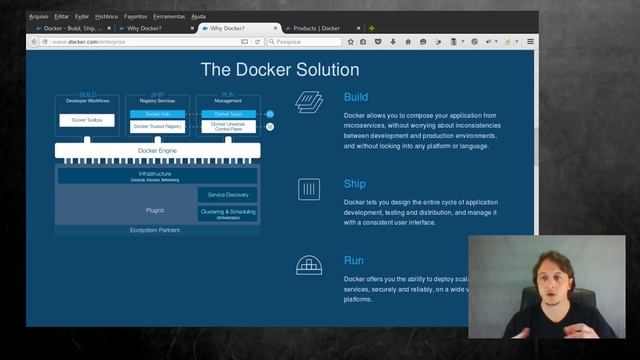Screen dimensions: 640x360
Task: Close the 'Docker - Build, Ship' tab
Action: 109,28
